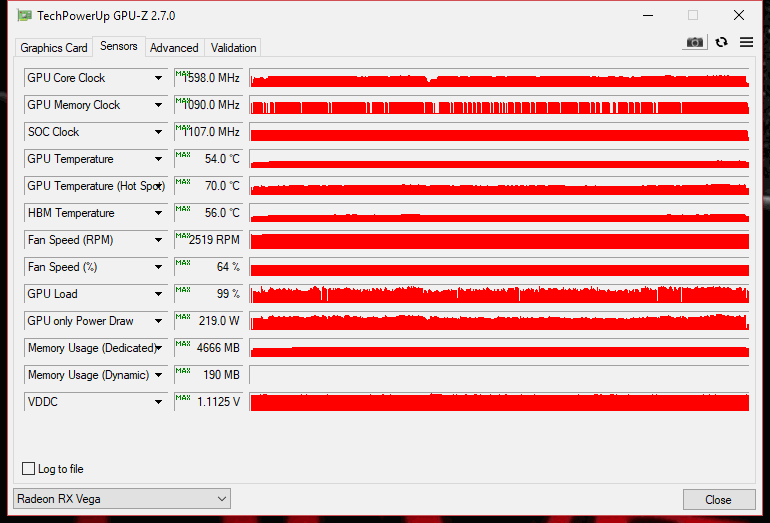Expand GPU only Power Draw dropdown
Image resolution: width=770 pixels, height=523 pixels.
pos(158,321)
